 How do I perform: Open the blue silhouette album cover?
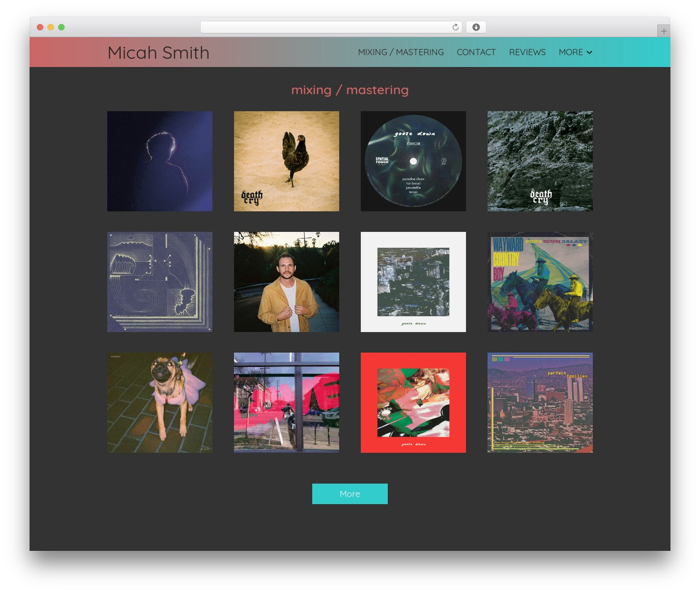[x=160, y=161]
